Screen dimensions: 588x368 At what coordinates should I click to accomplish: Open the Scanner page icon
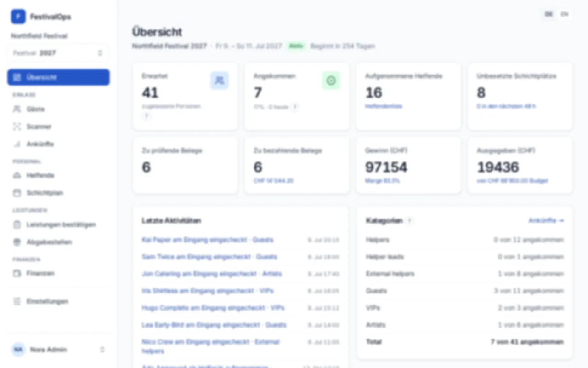pyautogui.click(x=17, y=126)
